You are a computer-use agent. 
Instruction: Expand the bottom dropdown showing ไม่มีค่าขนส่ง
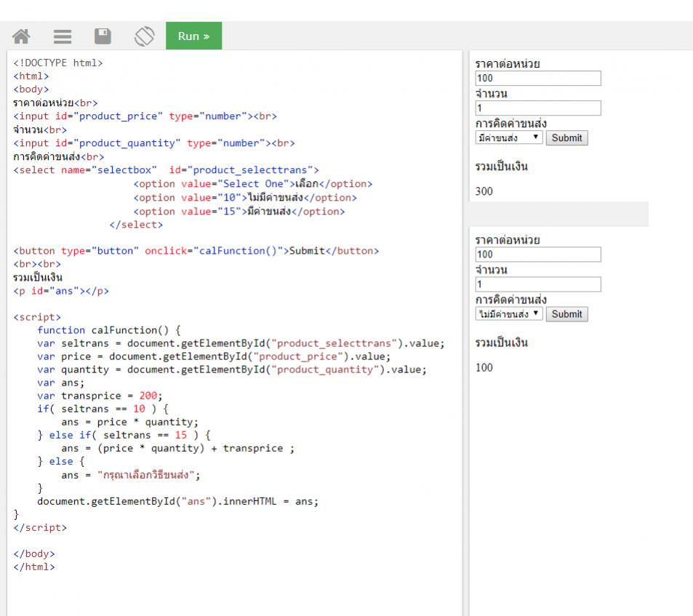click(508, 314)
